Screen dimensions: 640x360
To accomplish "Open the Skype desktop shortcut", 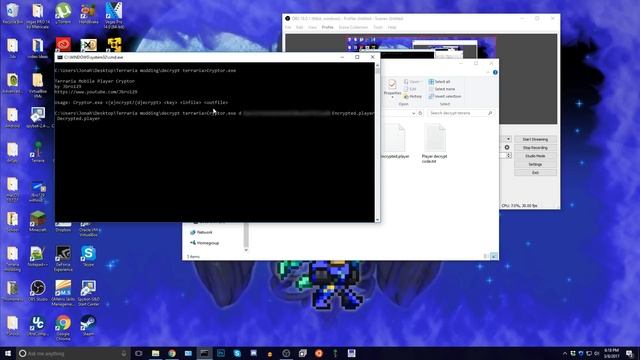I will click(89, 256).
